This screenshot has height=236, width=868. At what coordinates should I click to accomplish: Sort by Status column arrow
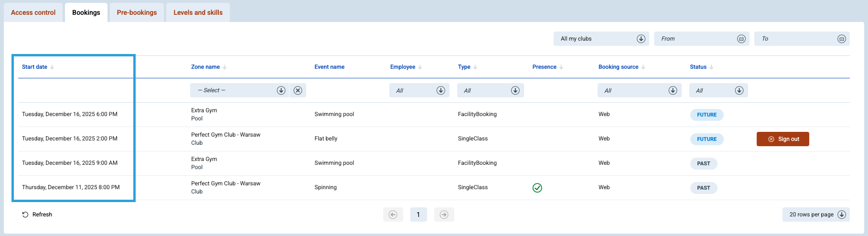point(711,67)
